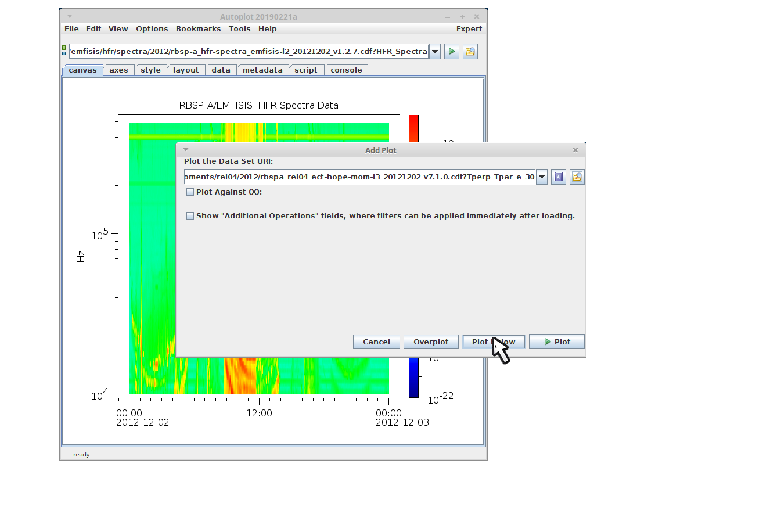Enable the Plot Against (X) checkbox
The image size is (781, 532).
coord(190,192)
